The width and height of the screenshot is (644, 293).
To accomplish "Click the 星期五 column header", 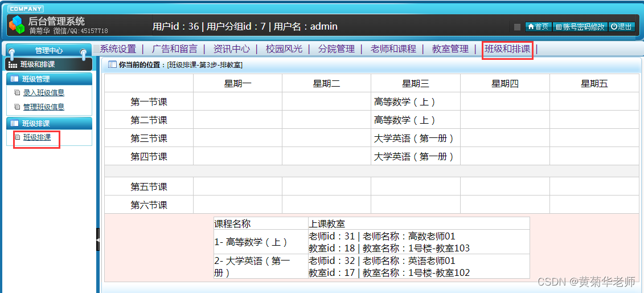I will pos(594,84).
